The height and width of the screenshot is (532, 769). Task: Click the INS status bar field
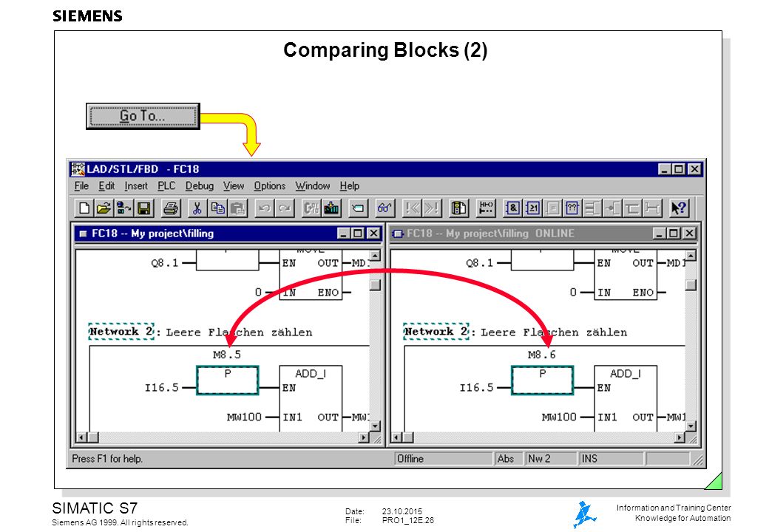coord(611,459)
